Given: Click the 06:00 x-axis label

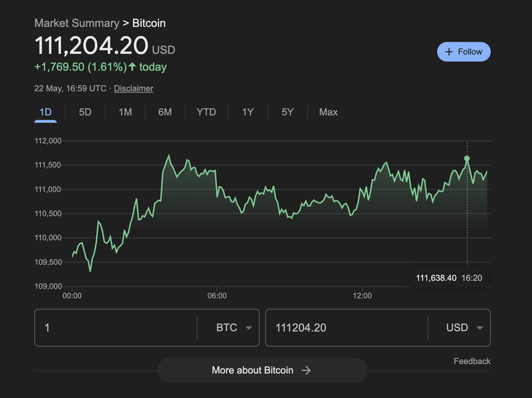Looking at the screenshot, I should tap(217, 296).
